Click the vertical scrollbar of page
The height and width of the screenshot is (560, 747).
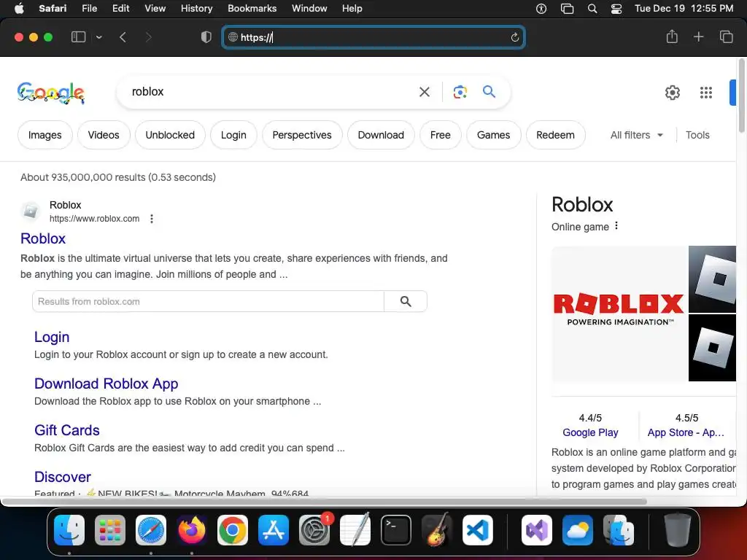click(x=742, y=96)
